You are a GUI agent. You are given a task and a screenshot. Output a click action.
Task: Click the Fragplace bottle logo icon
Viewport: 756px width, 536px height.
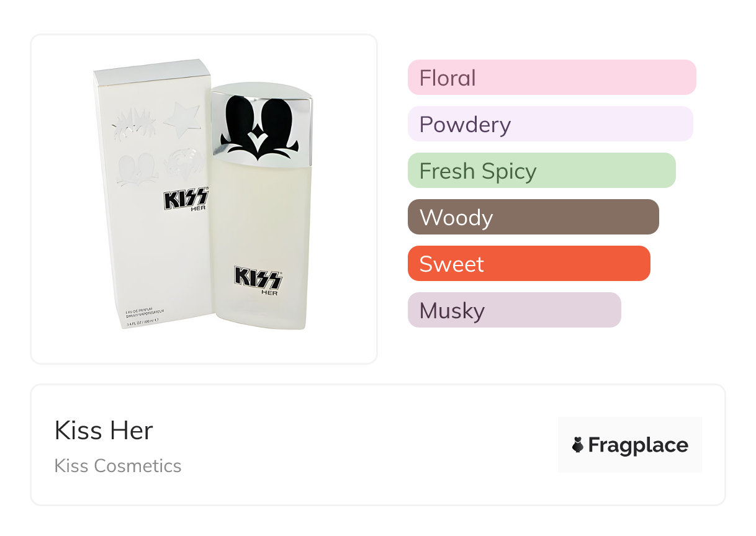click(x=578, y=445)
